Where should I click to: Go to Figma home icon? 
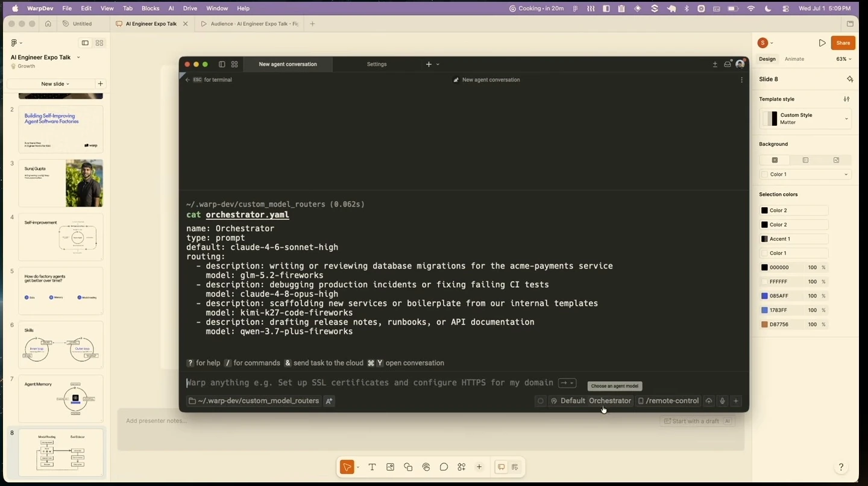pos(48,23)
